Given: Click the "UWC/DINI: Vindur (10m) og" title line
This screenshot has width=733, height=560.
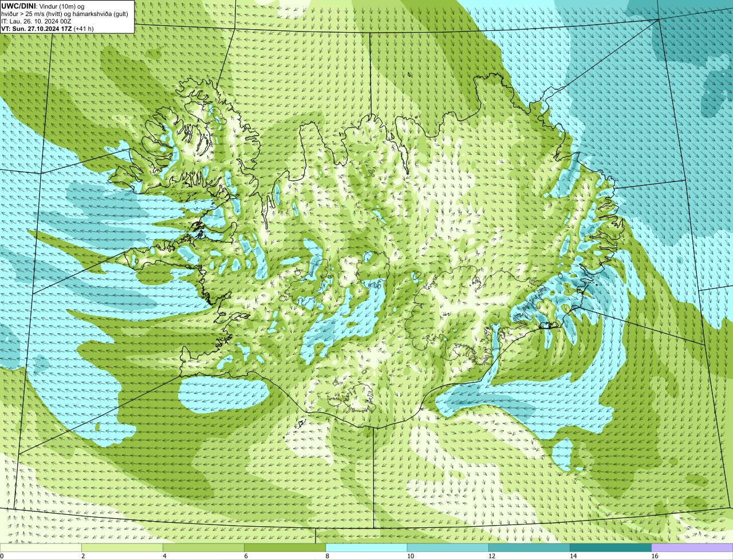Looking at the screenshot, I should pos(43,6).
